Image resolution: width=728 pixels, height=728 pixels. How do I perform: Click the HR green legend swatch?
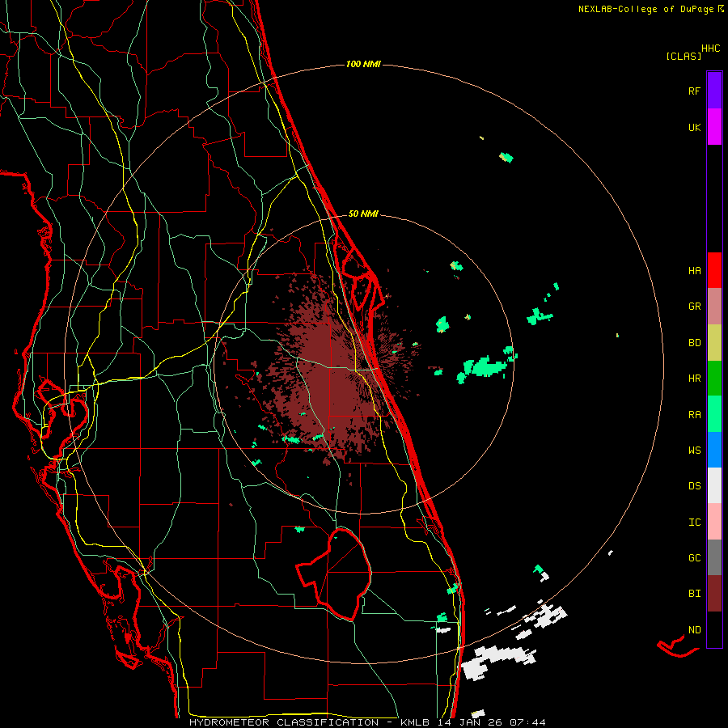click(x=714, y=379)
